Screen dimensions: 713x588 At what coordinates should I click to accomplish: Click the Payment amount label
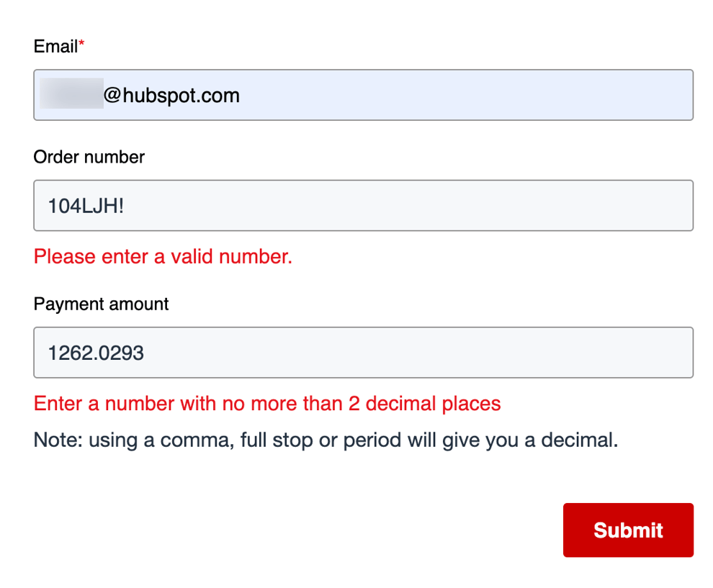[101, 304]
